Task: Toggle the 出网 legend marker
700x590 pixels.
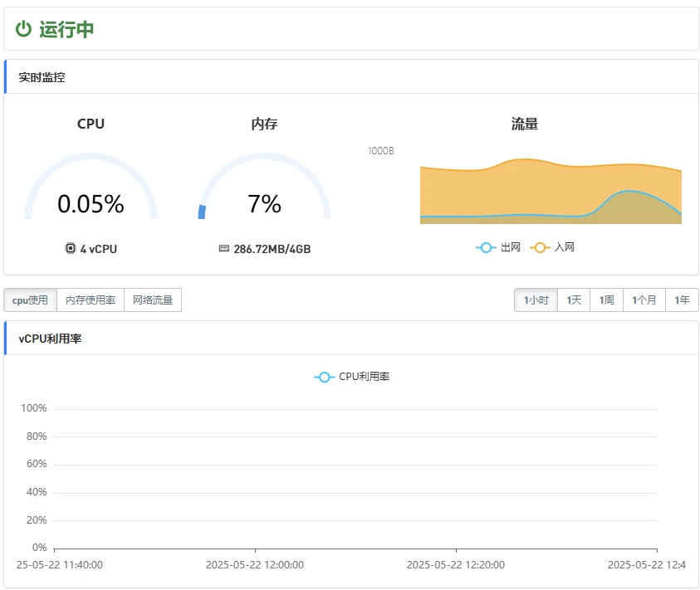Action: click(x=486, y=247)
